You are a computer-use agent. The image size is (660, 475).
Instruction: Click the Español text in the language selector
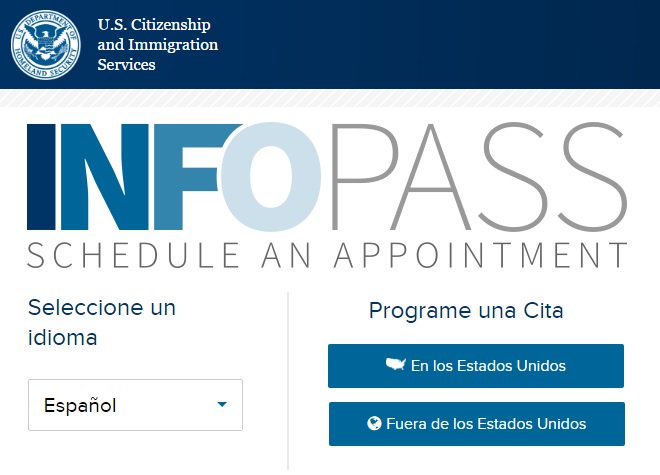(80, 406)
